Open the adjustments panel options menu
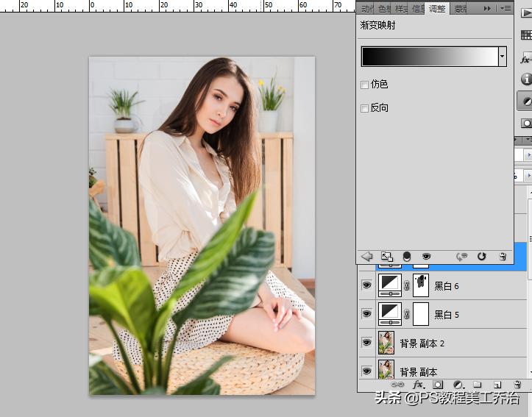Image resolution: width=532 pixels, height=417 pixels. click(x=506, y=9)
